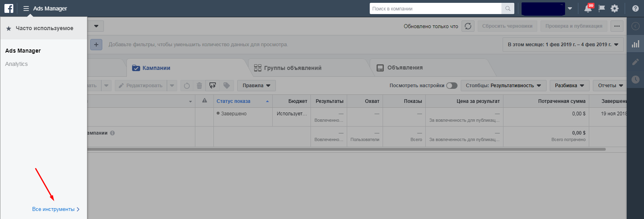Click Часто используемое menu header
This screenshot has width=644, height=219.
pyautogui.click(x=43, y=28)
